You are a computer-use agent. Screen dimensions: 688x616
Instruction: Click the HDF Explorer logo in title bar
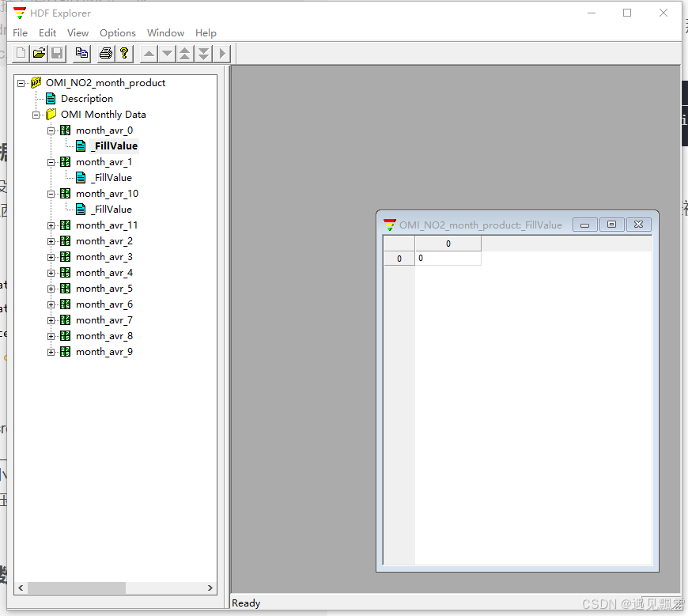19,13
